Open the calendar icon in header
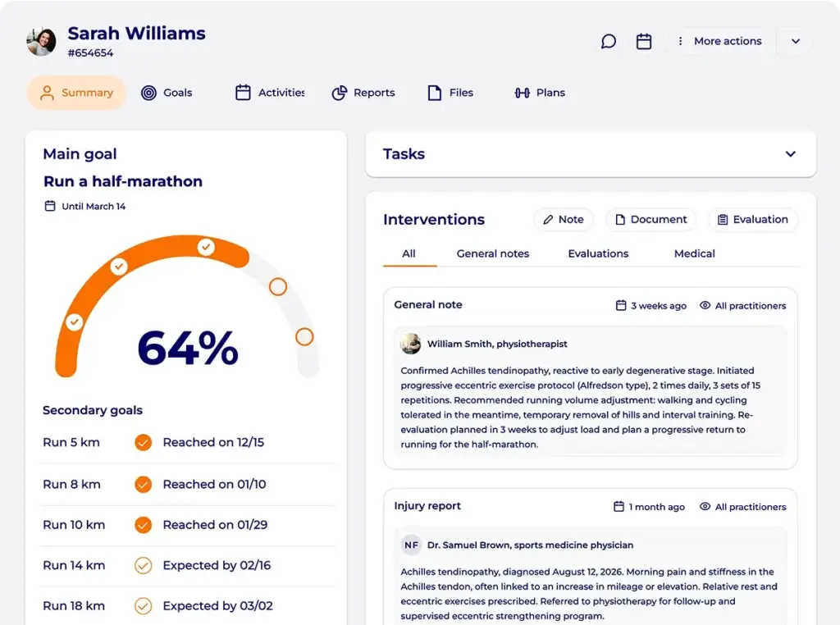The height and width of the screenshot is (625, 840). [643, 41]
